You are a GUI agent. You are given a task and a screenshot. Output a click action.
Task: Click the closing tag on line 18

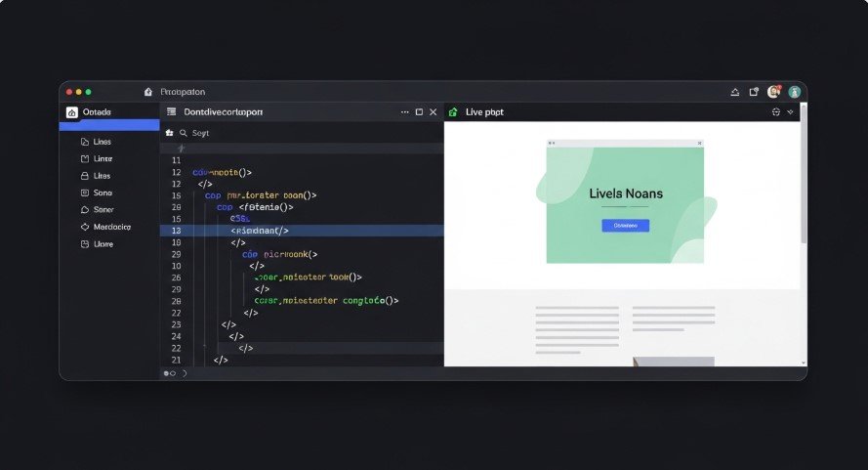click(238, 242)
